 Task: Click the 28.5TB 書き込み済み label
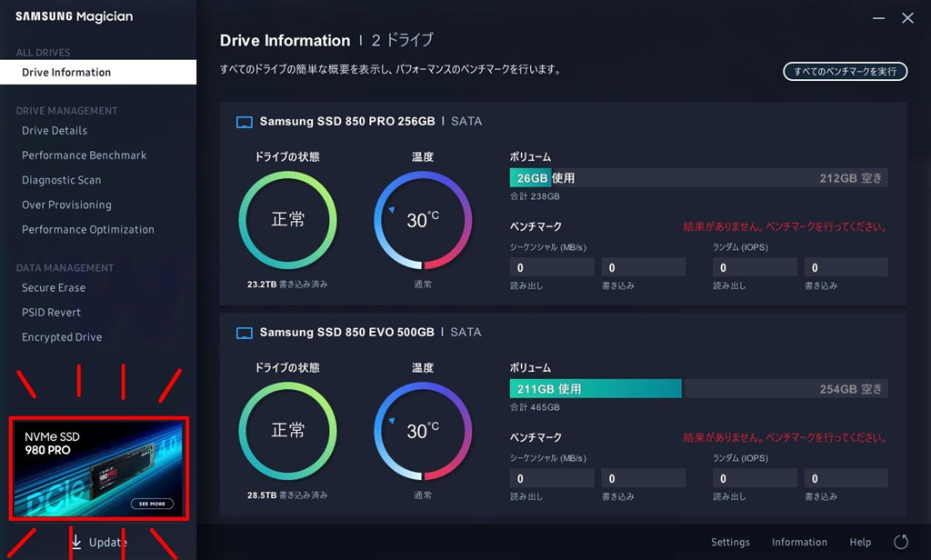click(287, 495)
